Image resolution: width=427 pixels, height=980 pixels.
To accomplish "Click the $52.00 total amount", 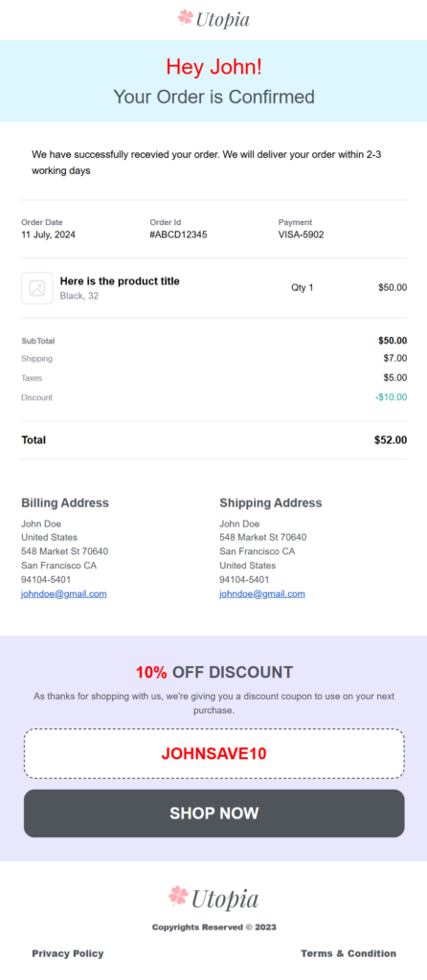I will (391, 440).
